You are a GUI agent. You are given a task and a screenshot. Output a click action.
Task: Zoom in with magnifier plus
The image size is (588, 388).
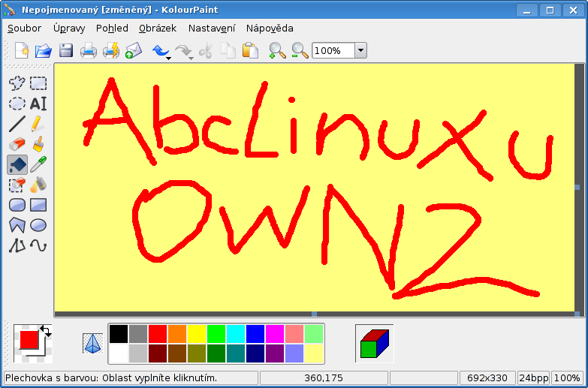coord(278,50)
